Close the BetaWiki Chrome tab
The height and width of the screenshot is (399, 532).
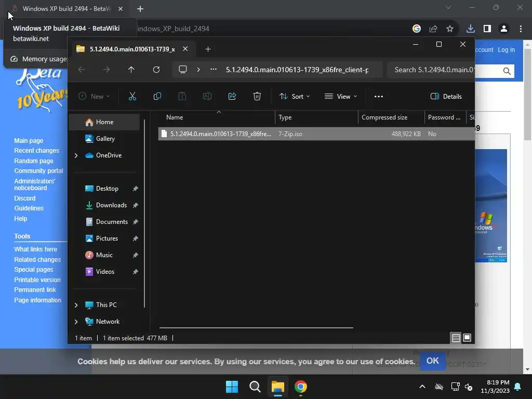[121, 9]
